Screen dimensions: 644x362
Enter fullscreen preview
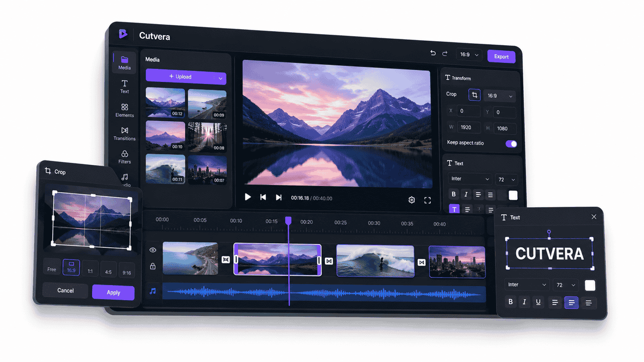(428, 200)
